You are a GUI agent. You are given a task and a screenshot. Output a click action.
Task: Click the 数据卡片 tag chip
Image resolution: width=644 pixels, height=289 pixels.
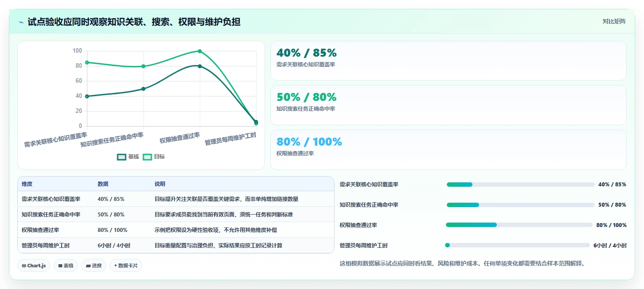[x=126, y=266]
